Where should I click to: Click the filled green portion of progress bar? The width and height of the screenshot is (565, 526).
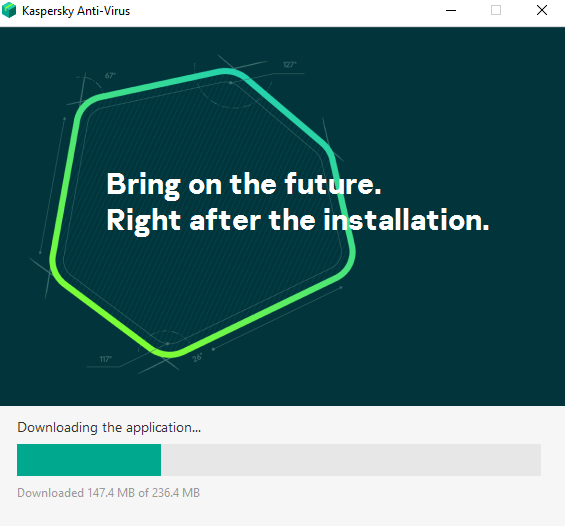pos(89,460)
